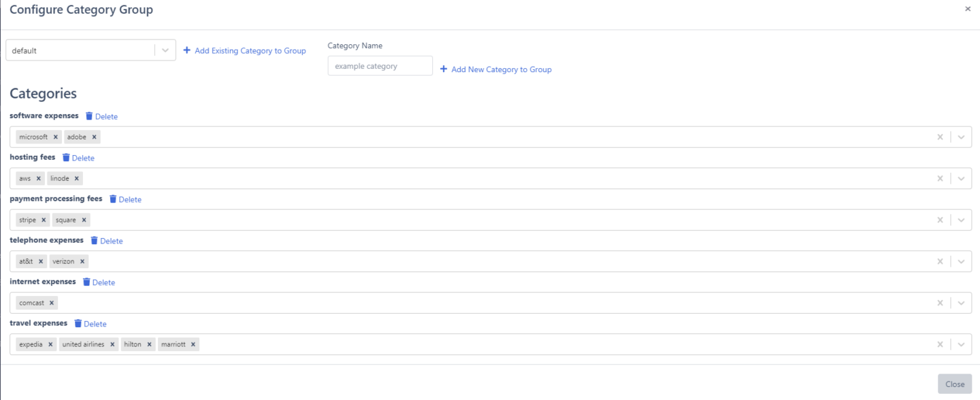Delete the travel expenses category
980x400 pixels.
click(91, 324)
